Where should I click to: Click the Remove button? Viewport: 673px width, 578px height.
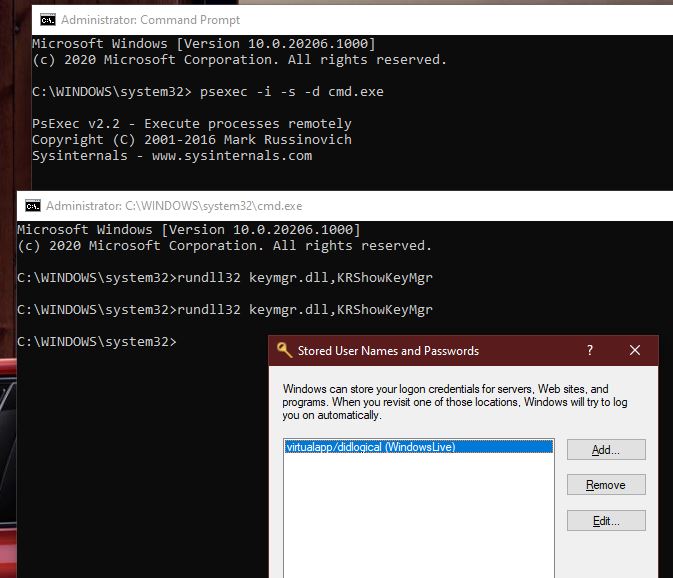606,485
